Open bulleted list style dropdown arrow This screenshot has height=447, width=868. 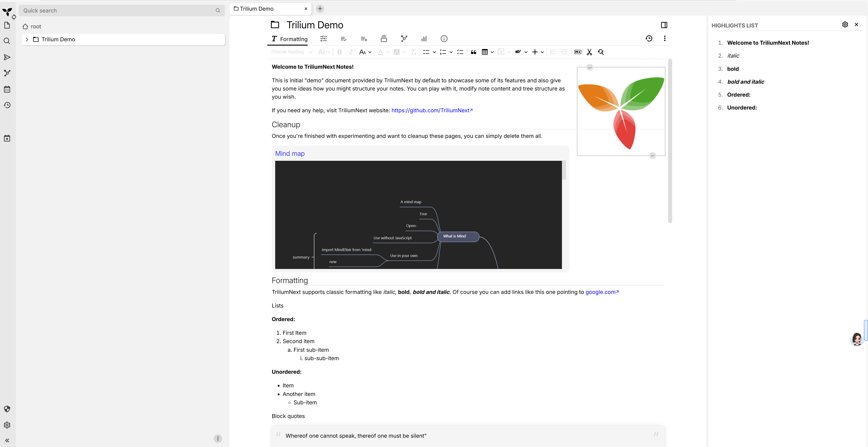[434, 52]
